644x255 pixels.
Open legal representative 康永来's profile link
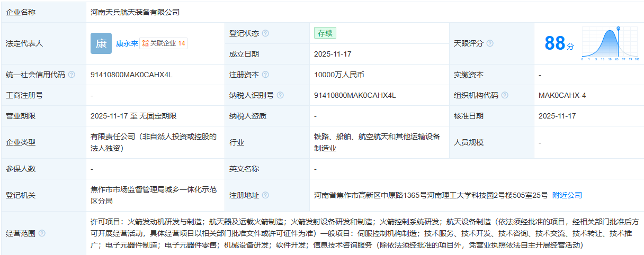(x=127, y=43)
